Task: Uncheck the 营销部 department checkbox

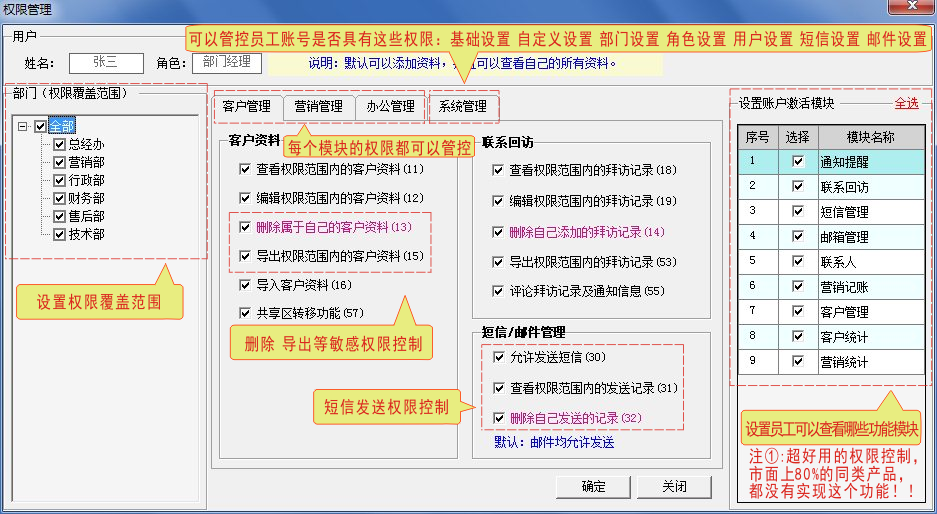Action: 59,162
